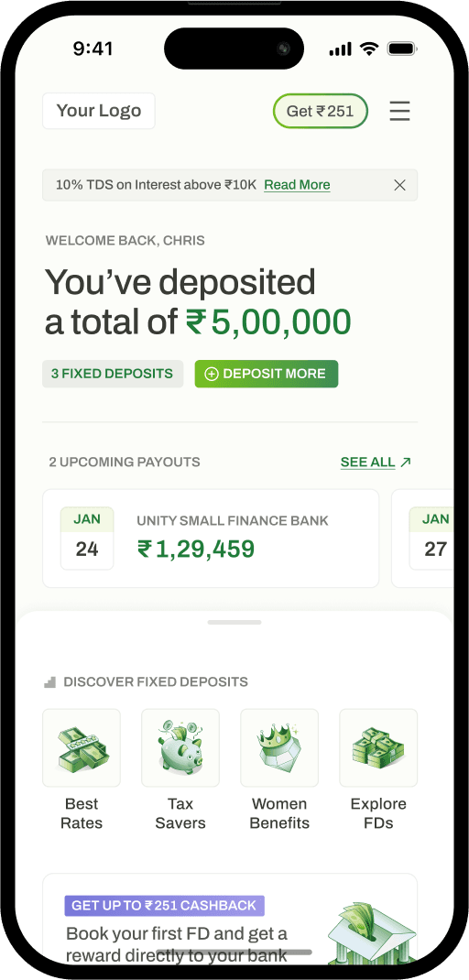
Task: Dismiss the TDS notice banner
Action: (x=399, y=185)
